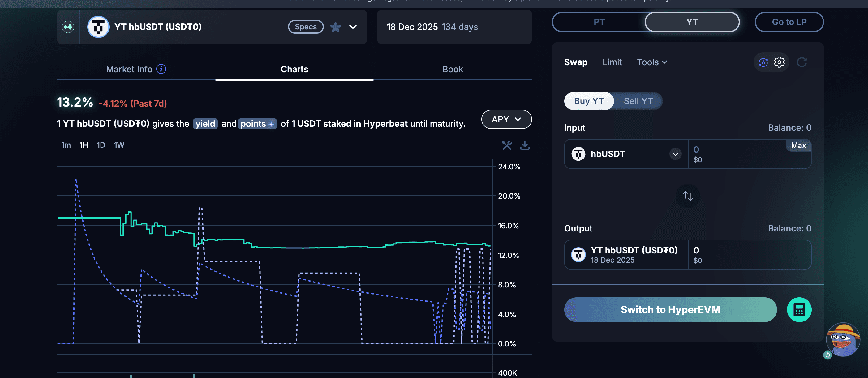The height and width of the screenshot is (378, 868).
Task: Favorite this market with the star icon
Action: coord(335,27)
